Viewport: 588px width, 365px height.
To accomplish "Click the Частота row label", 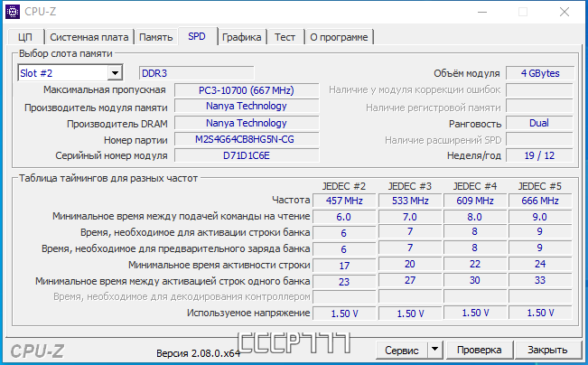I will pos(291,200).
